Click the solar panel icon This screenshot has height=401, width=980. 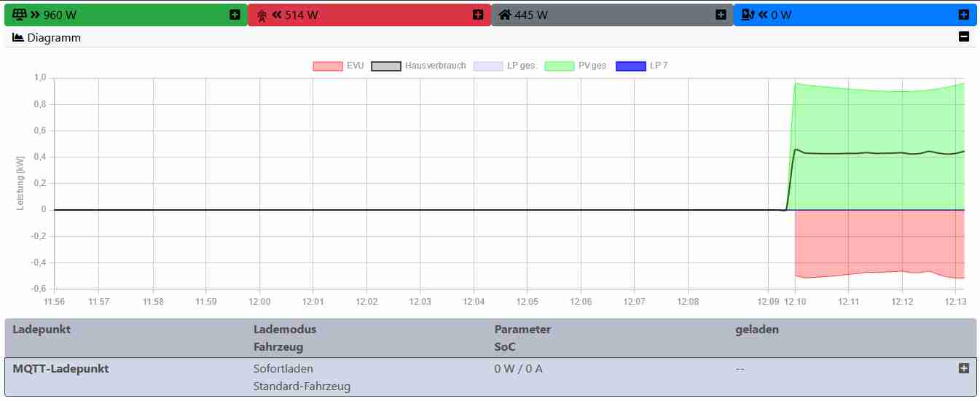pos(20,15)
